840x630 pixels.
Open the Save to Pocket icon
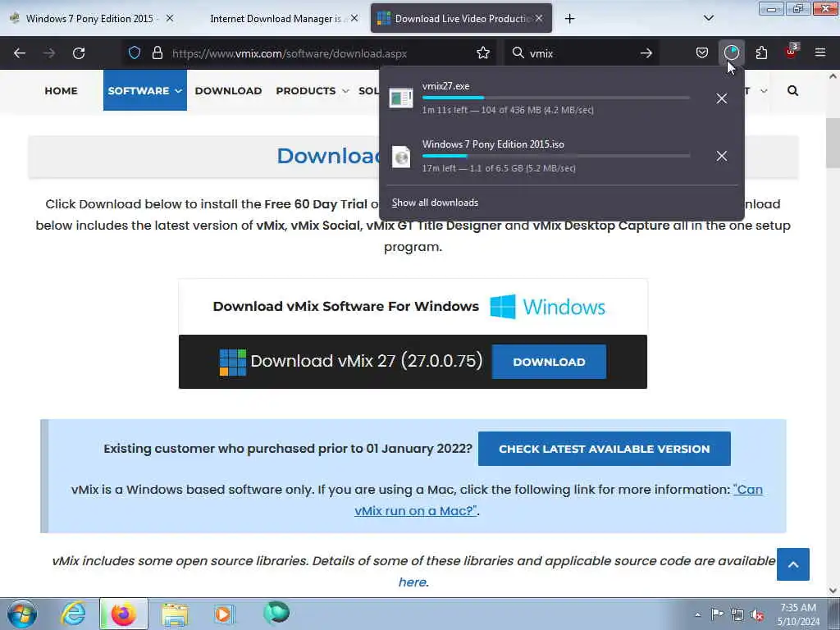click(702, 53)
